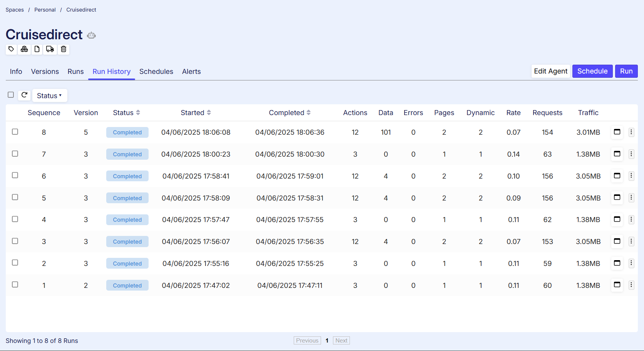Switch to the Versions tab
644x351 pixels.
coord(45,72)
